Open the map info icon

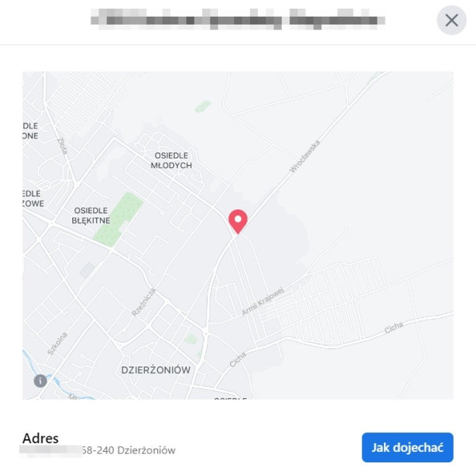coord(40,381)
